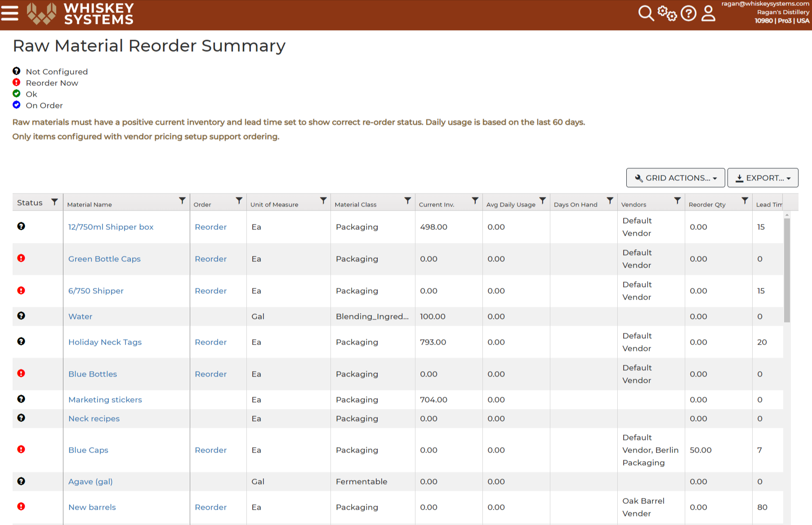Open Marketing stickers material link
The height and width of the screenshot is (525, 812).
pyautogui.click(x=105, y=400)
